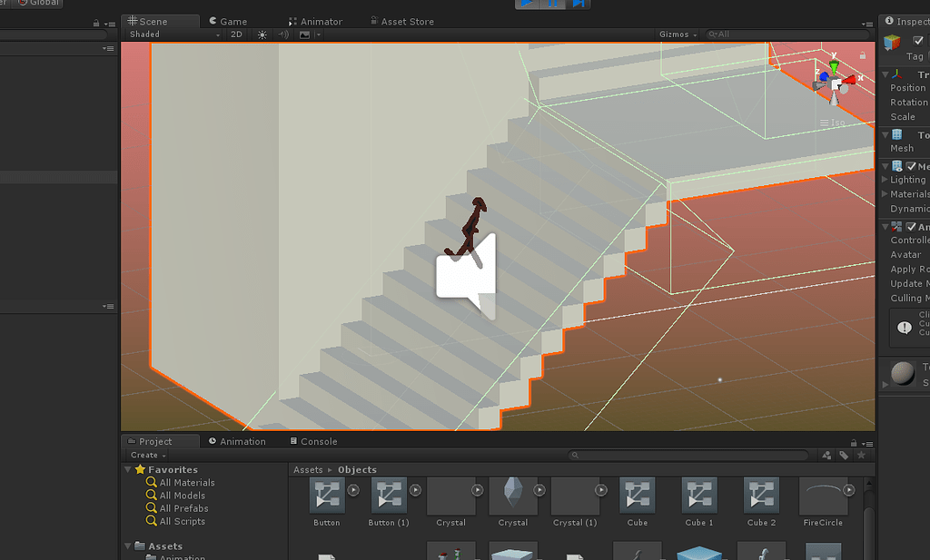Image resolution: width=930 pixels, height=560 pixels.
Task: Click the Mesh Renderer component icon
Action: tap(897, 165)
